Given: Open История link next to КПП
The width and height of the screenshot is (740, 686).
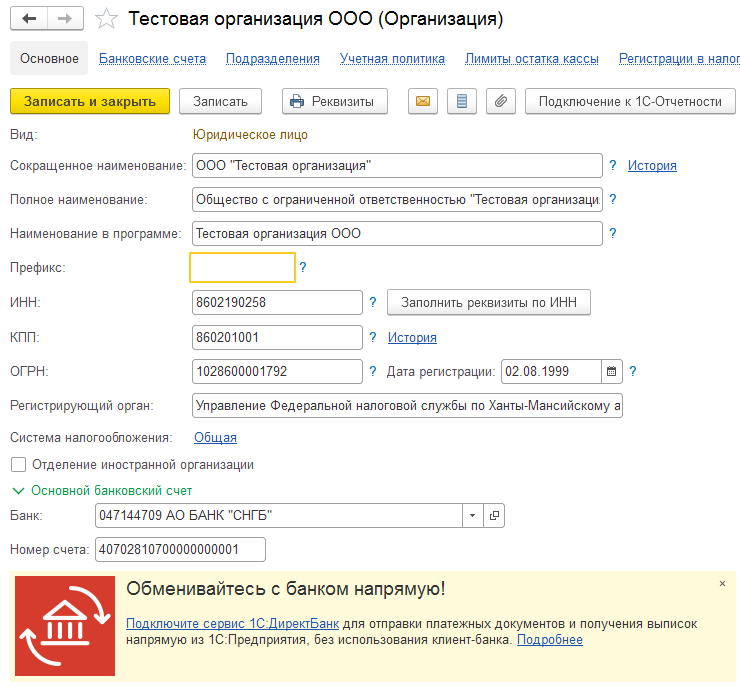Looking at the screenshot, I should click(412, 337).
